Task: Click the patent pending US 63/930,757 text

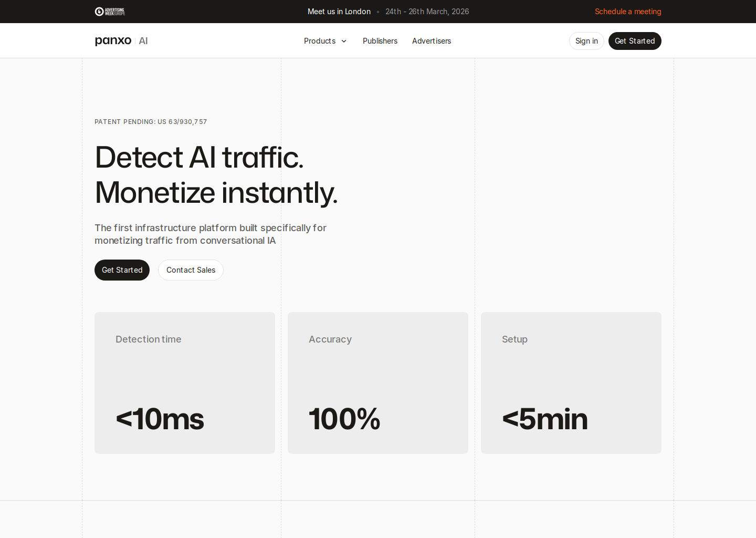Action: pyautogui.click(x=151, y=121)
